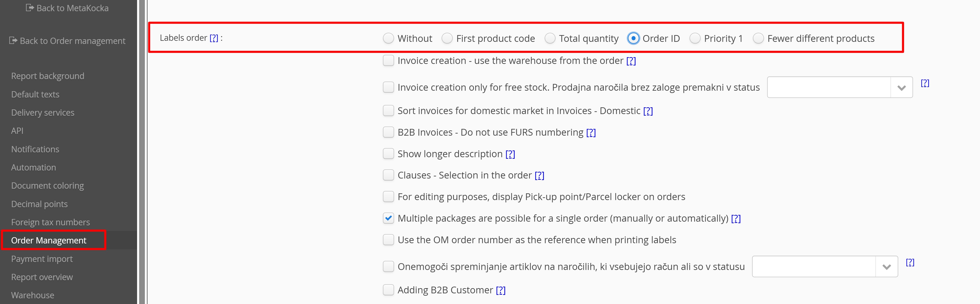Screen dimensions: 980x304
Task: Go to the Automation menu item
Action: pos(33,167)
